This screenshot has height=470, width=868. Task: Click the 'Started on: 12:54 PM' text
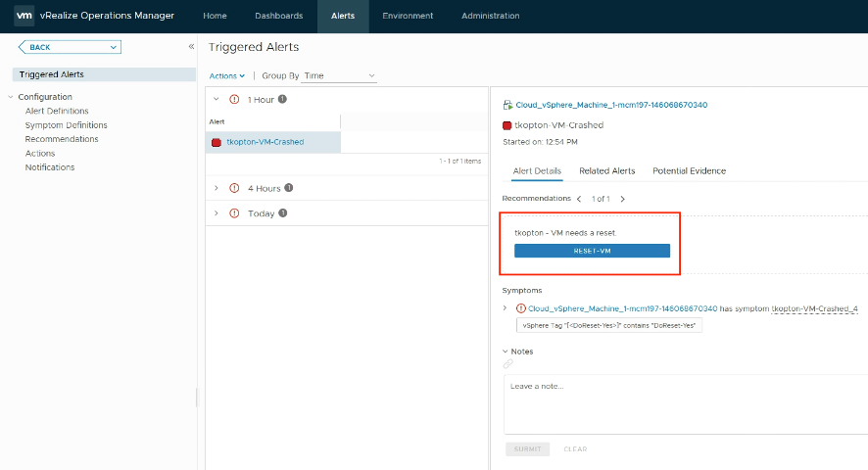point(540,142)
